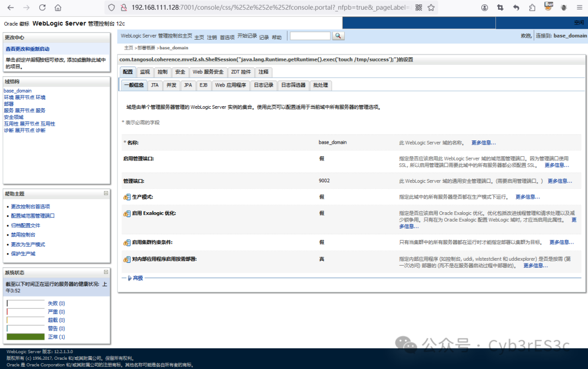Switch to the 安全 tab
The height and width of the screenshot is (369, 588).
click(x=180, y=72)
